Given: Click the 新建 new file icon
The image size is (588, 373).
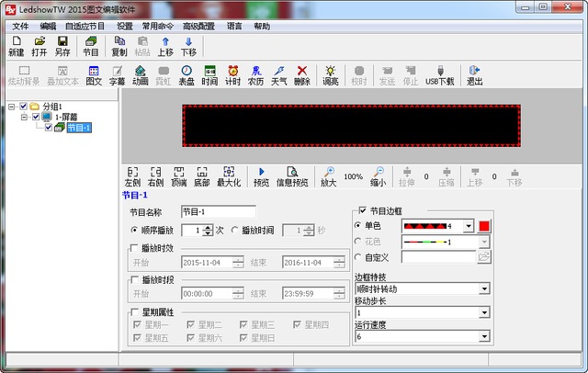Looking at the screenshot, I should pos(17,46).
